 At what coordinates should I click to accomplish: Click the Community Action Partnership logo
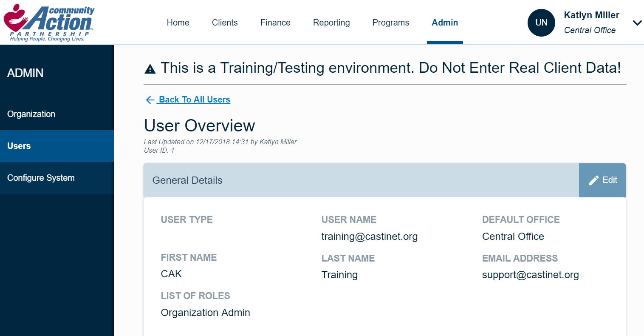49,23
